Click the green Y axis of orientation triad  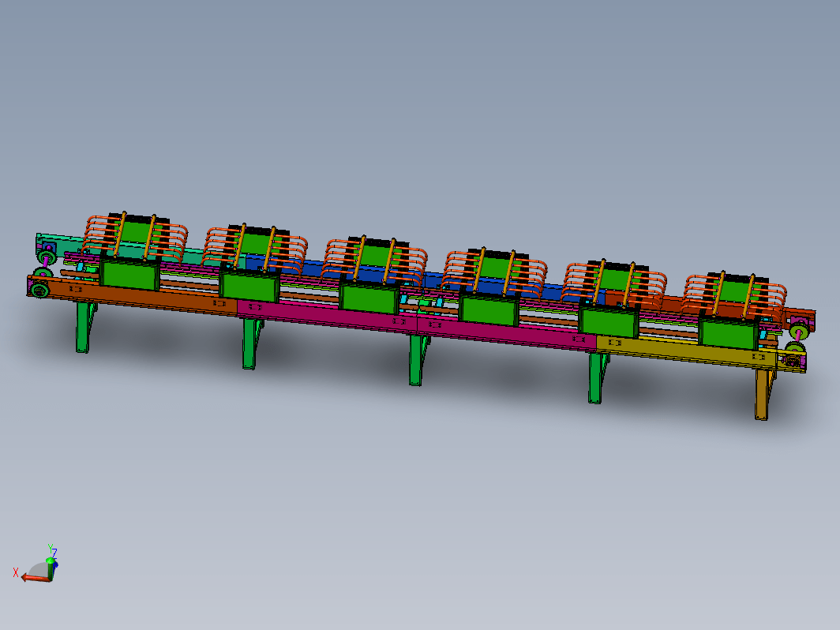tap(49, 569)
